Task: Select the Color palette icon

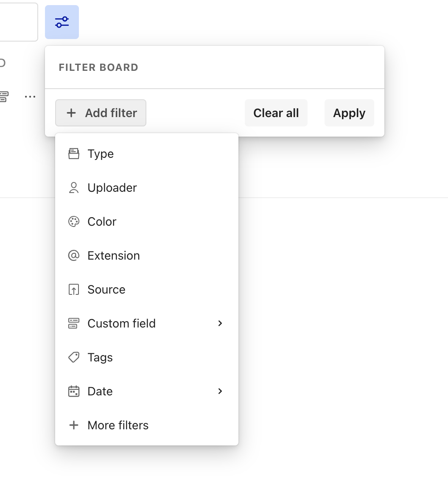Action: click(x=74, y=221)
